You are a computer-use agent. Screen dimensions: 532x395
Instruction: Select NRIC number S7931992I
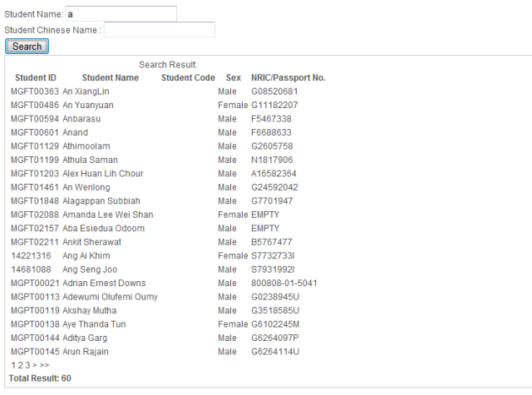273,269
